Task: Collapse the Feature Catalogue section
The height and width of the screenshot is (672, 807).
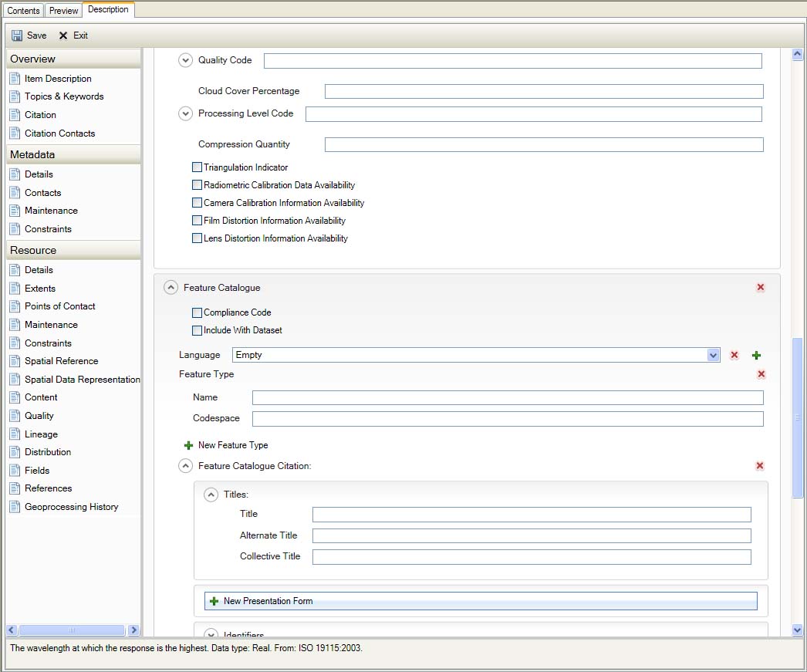Action: click(171, 288)
